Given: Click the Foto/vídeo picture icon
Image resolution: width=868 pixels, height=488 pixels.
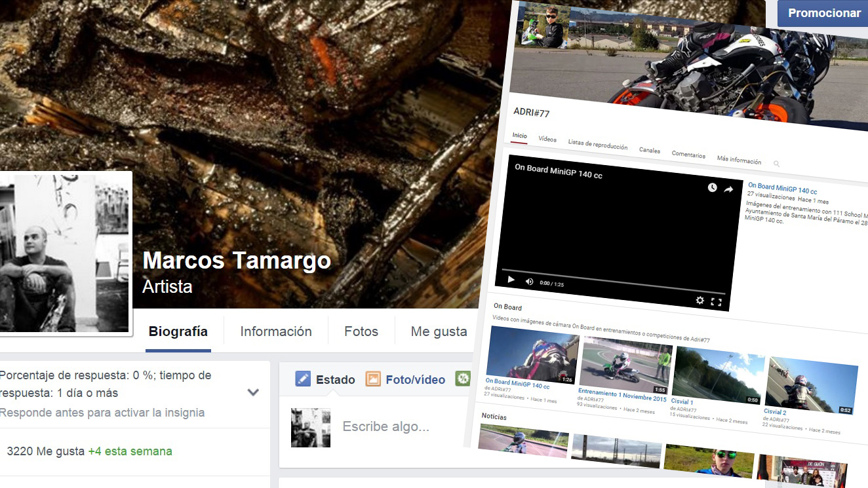Looking at the screenshot, I should [373, 379].
